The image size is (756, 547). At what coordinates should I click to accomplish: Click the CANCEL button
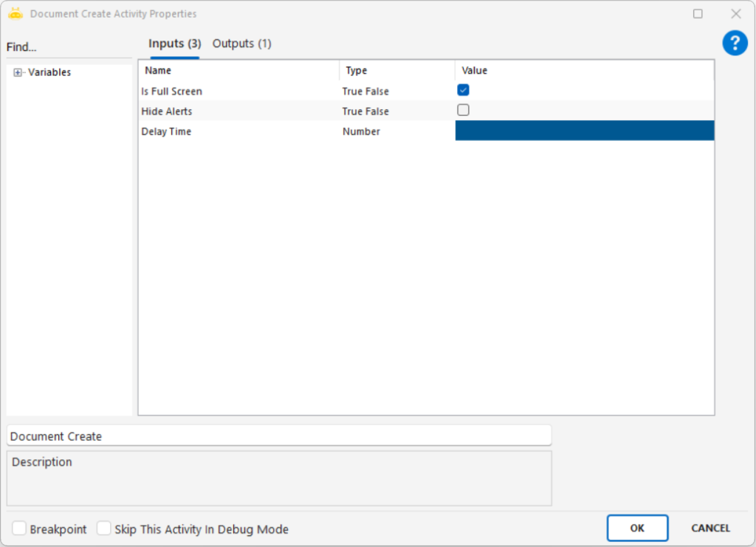710,528
